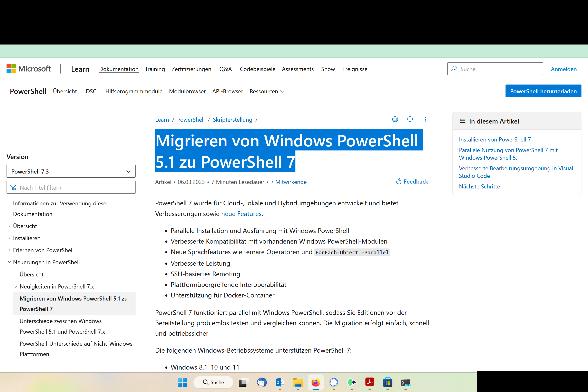Click PowerShell herunterladen button
The width and height of the screenshot is (588, 392).
[x=543, y=91]
